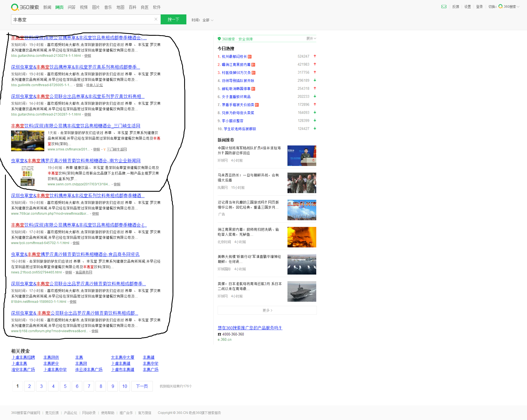Open the 切换 360搜索 engine dropdown
Viewport: 527px width, 420px height.
click(x=509, y=7)
